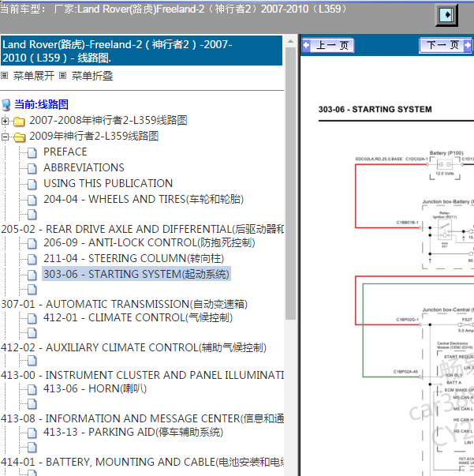This screenshot has width=474, height=476.
Task: Click the Battery (P100) symbol in diagram
Action: 445,164
